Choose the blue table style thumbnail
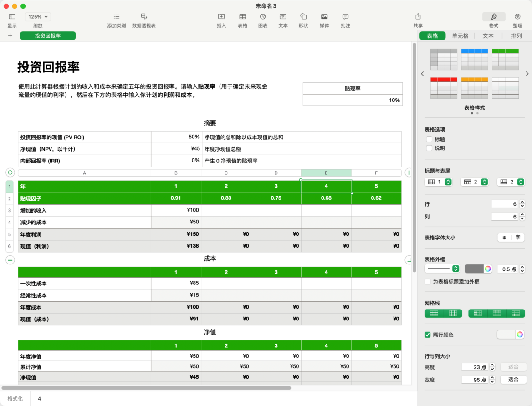The image size is (532, 406). (x=474, y=59)
